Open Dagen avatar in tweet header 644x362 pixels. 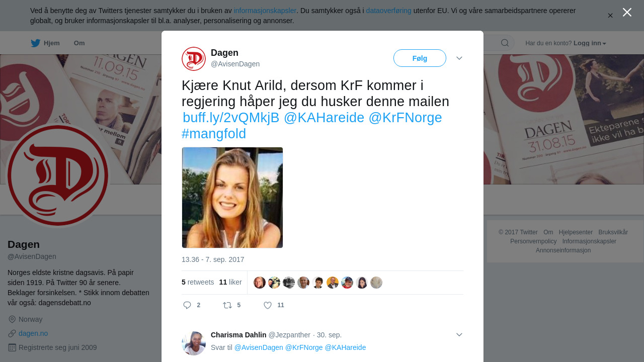194,59
